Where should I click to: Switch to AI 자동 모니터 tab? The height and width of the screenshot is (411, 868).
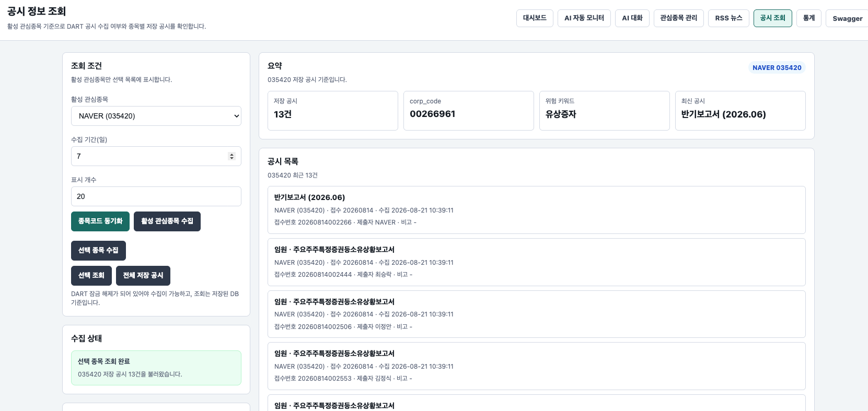pyautogui.click(x=584, y=18)
